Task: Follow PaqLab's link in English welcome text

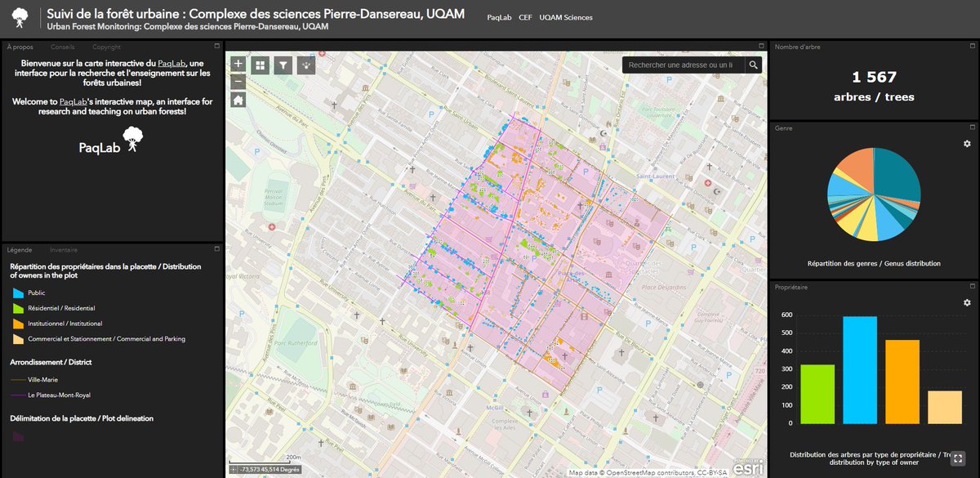Action: (x=74, y=101)
